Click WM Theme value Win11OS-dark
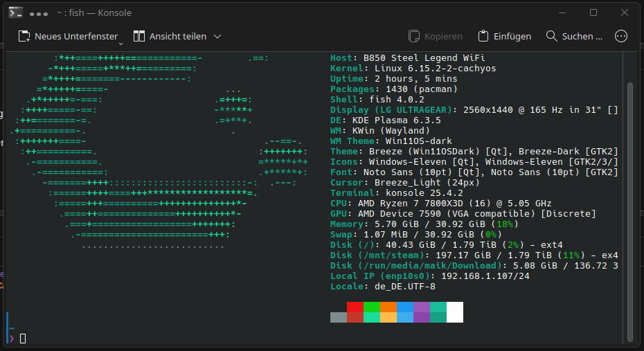 coord(419,141)
